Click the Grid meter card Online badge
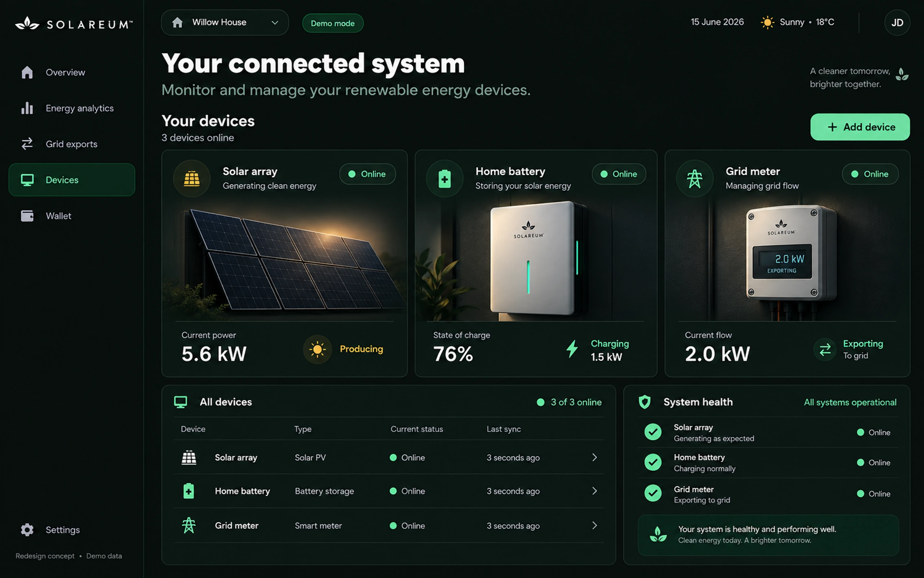Image resolution: width=924 pixels, height=578 pixels. pyautogui.click(x=870, y=174)
